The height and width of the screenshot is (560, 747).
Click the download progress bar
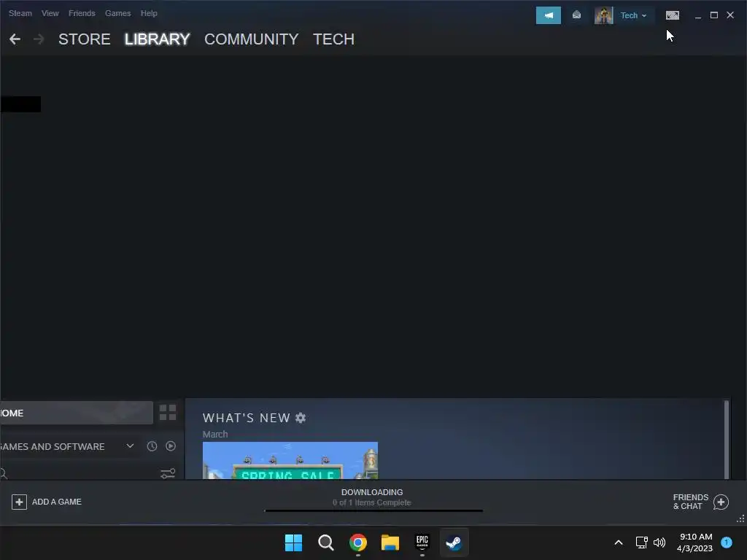pos(373,510)
